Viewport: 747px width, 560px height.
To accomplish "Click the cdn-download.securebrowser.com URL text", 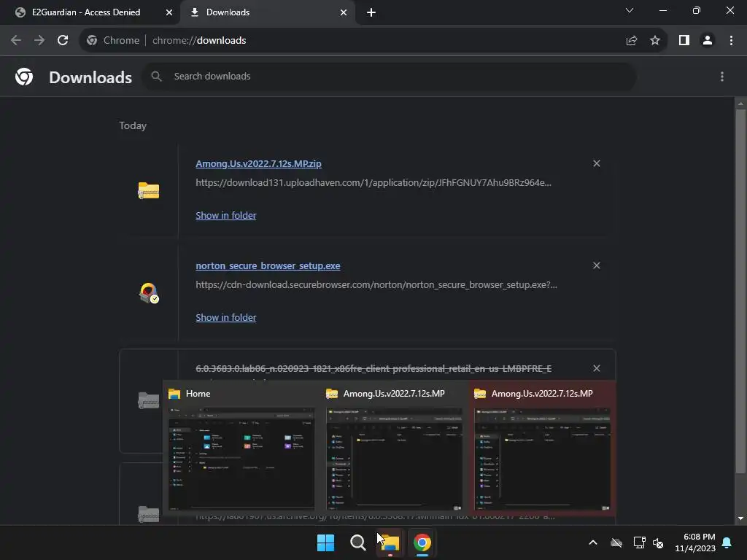I will tap(376, 284).
